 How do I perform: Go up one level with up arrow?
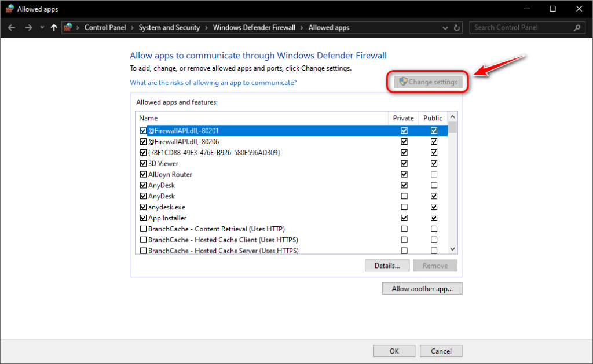click(x=54, y=28)
